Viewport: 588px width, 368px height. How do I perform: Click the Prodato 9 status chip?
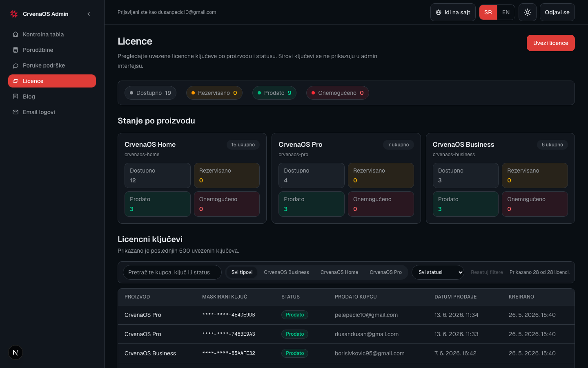tap(274, 93)
